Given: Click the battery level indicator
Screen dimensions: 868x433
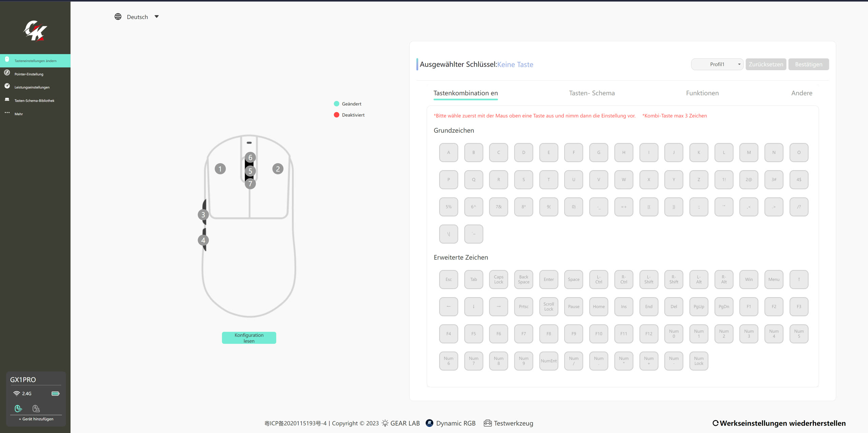Looking at the screenshot, I should 55,394.
